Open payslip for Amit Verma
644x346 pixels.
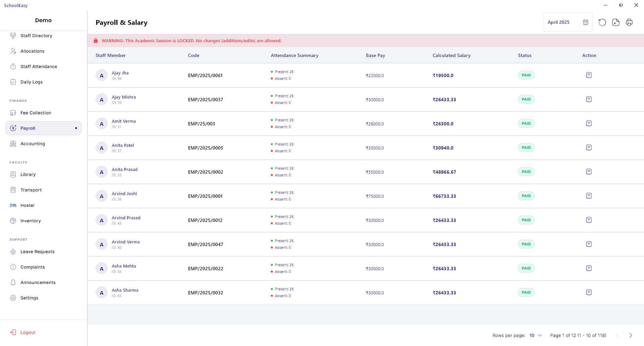pos(589,123)
